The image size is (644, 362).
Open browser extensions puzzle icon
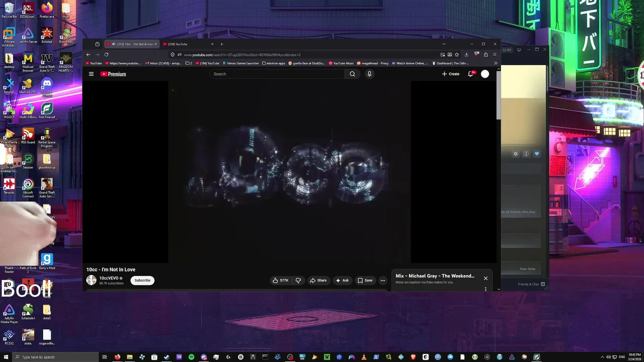(486, 54)
